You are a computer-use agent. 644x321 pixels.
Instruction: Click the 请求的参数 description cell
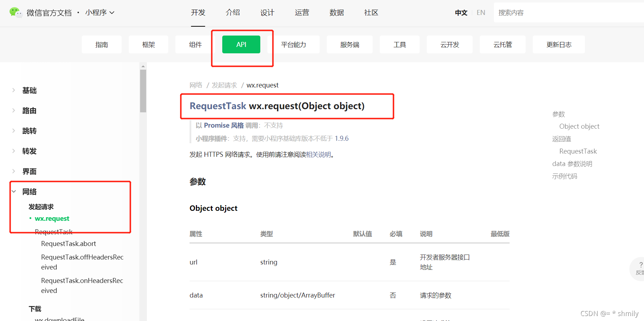[436, 295]
